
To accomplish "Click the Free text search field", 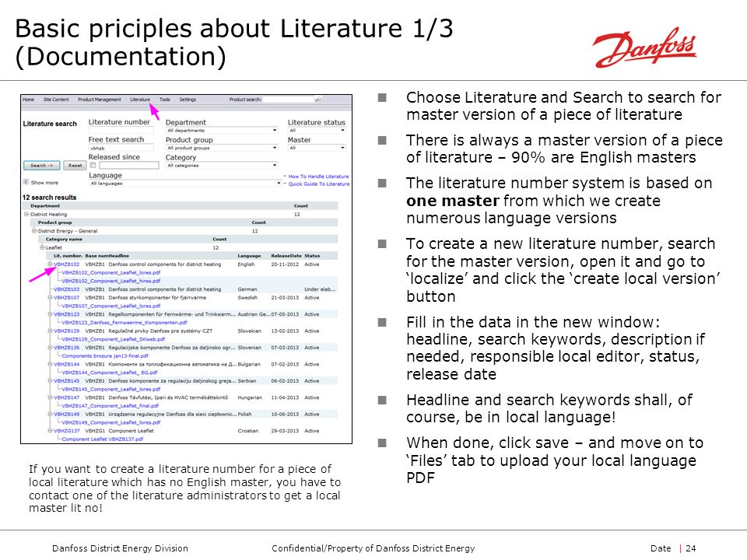I will 121,148.
